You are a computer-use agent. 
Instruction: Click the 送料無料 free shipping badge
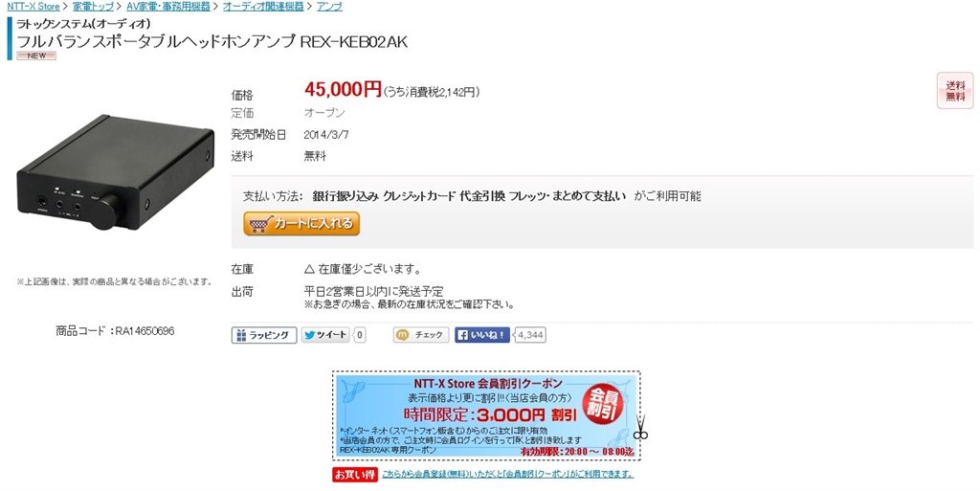(955, 91)
